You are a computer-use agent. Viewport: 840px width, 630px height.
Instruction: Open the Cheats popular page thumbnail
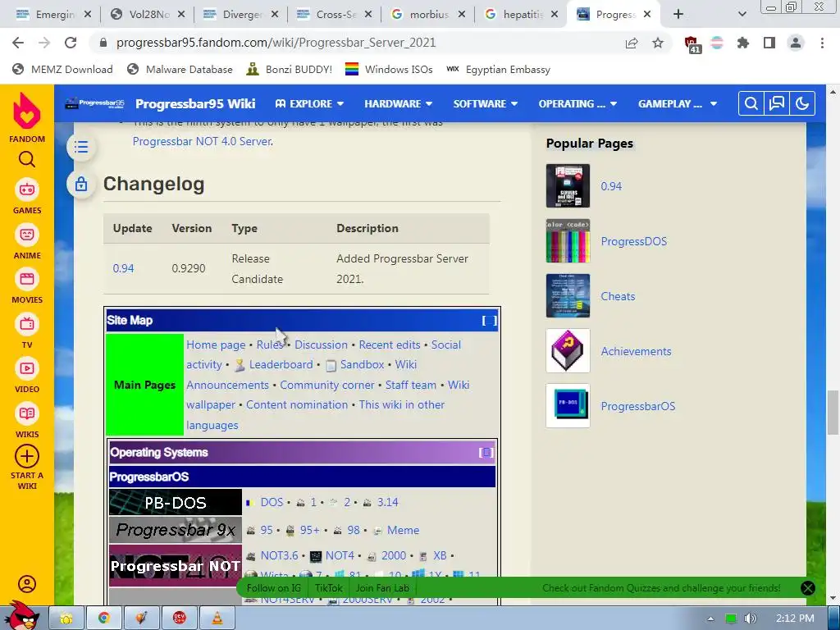pyautogui.click(x=568, y=295)
